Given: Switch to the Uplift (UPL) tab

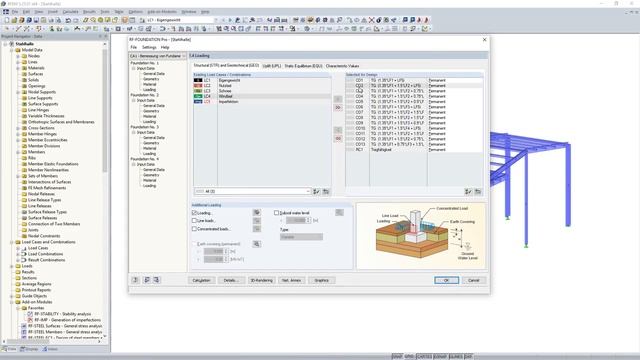Looking at the screenshot, I should pos(271,66).
